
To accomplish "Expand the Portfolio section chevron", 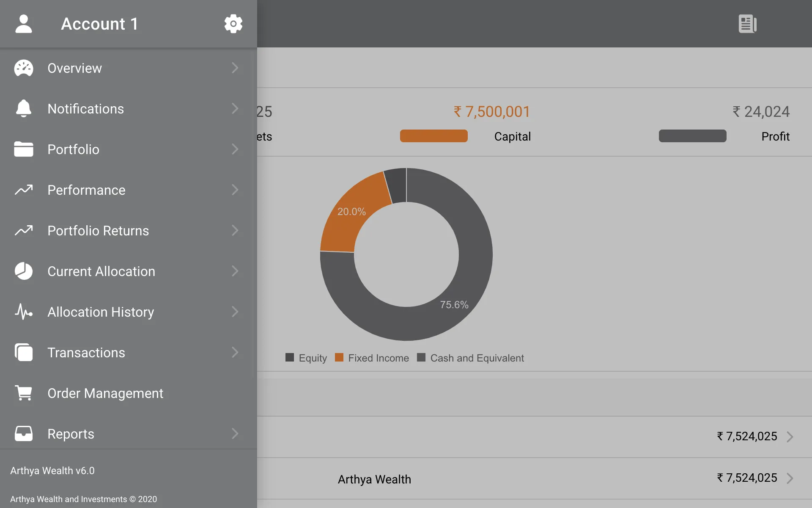I will click(x=234, y=148).
